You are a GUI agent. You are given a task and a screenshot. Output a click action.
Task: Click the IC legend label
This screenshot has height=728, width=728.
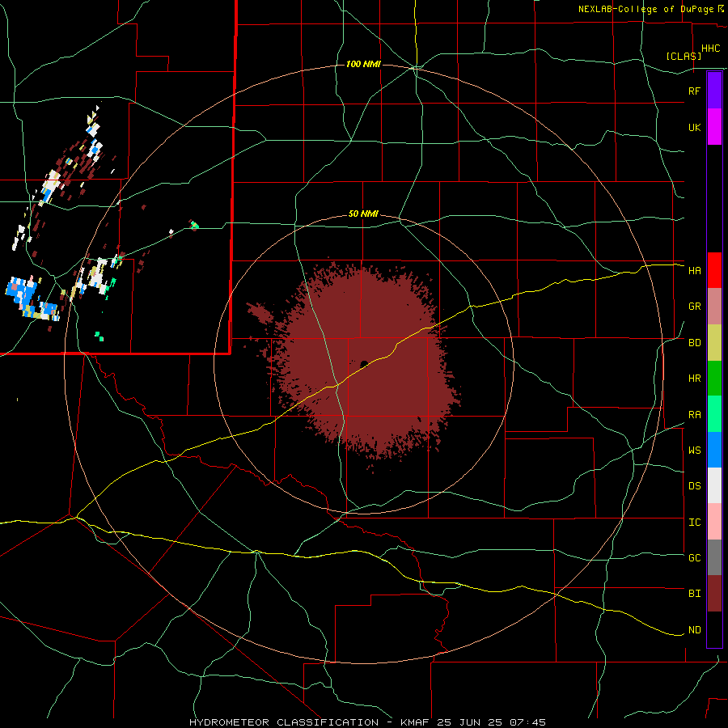click(694, 523)
